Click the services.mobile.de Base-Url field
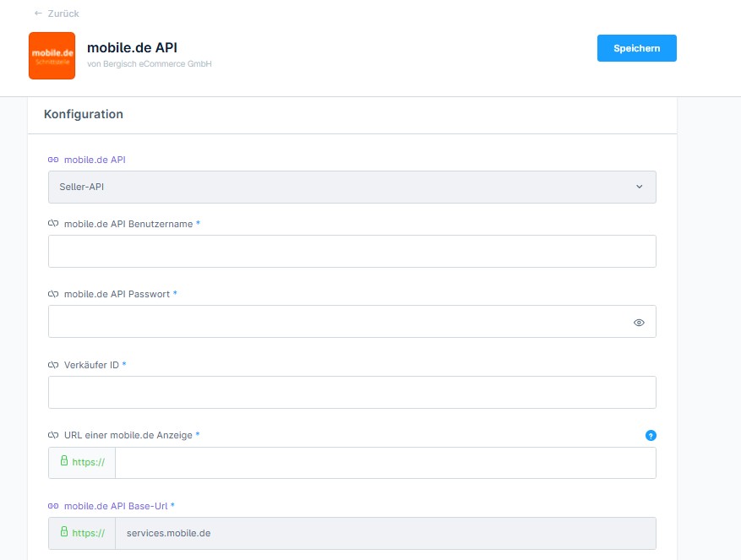 pyautogui.click(x=384, y=533)
